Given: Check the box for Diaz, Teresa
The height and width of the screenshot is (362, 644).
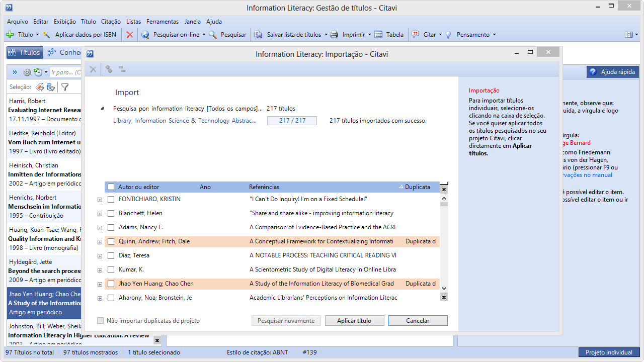Looking at the screenshot, I should 111,255.
